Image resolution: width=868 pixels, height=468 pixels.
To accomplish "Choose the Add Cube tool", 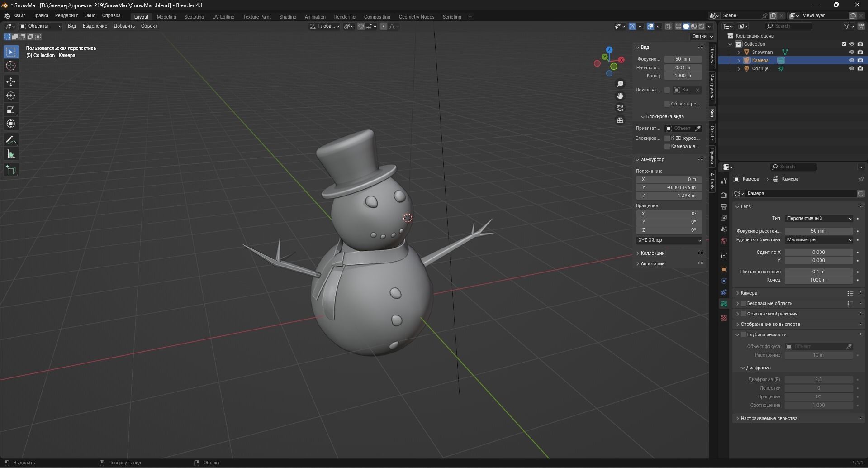I will (x=11, y=170).
